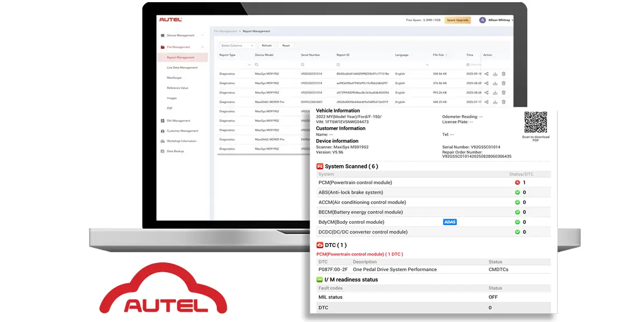Delete the 376.86 KB report
This screenshot has width=644, height=322.
tap(503, 83)
